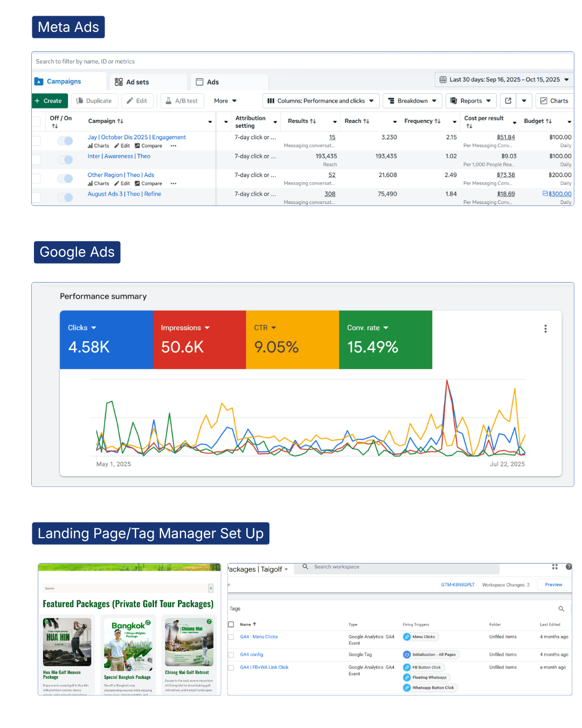
Task: Open the Attribution setting column dropdown arrow
Action: [275, 122]
